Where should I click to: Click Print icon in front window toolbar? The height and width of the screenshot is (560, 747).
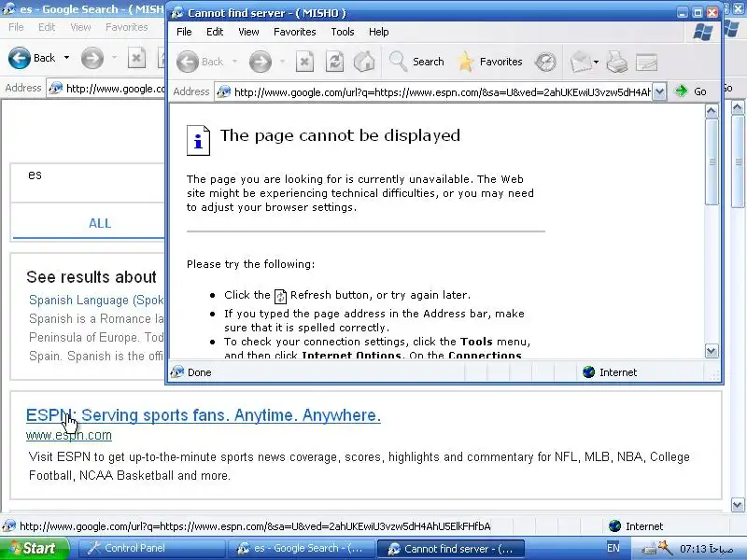point(617,62)
